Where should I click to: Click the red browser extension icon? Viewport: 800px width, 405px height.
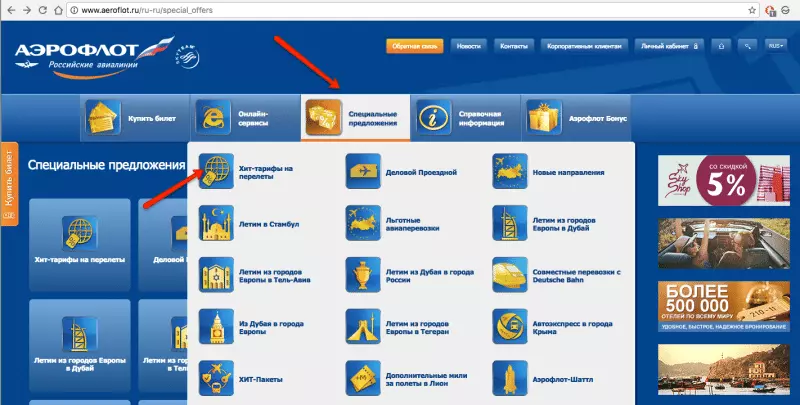[x=770, y=10]
